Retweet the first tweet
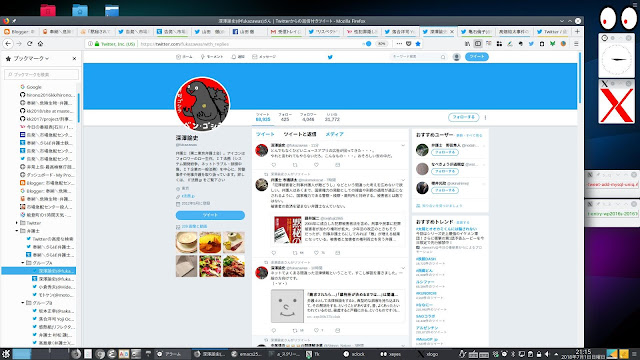Viewport: 640px width, 360px height. point(295,165)
